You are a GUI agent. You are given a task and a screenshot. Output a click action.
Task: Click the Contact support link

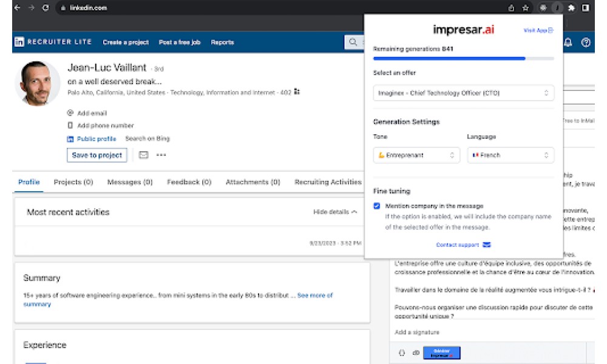[x=457, y=245]
